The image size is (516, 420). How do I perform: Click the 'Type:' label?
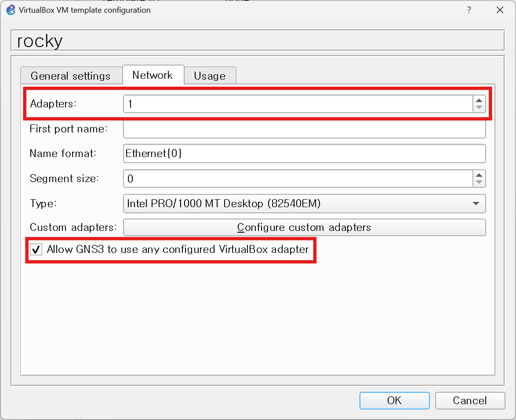click(43, 204)
